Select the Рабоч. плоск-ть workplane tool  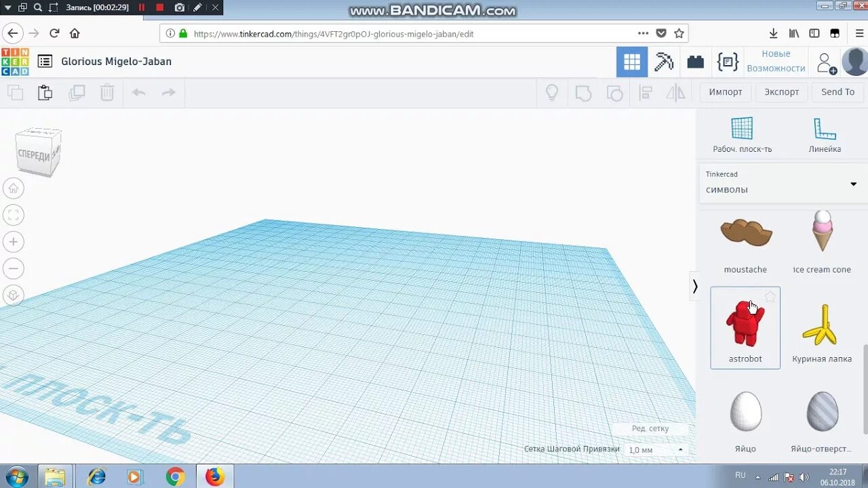click(x=742, y=135)
